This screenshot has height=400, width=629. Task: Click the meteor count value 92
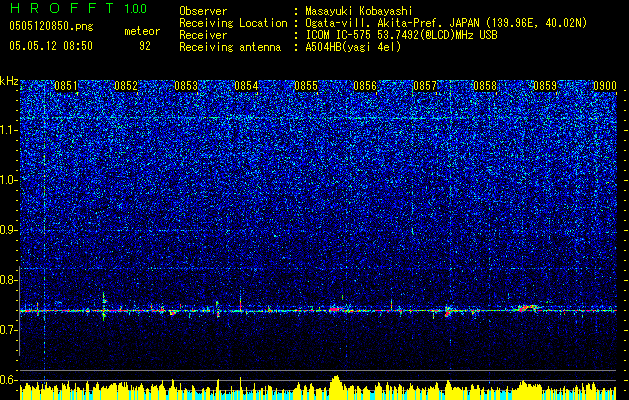[145, 46]
